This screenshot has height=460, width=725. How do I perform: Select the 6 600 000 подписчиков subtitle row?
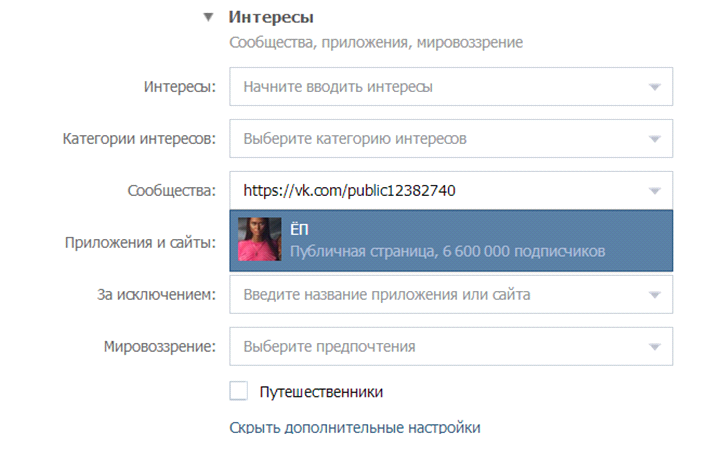(447, 251)
